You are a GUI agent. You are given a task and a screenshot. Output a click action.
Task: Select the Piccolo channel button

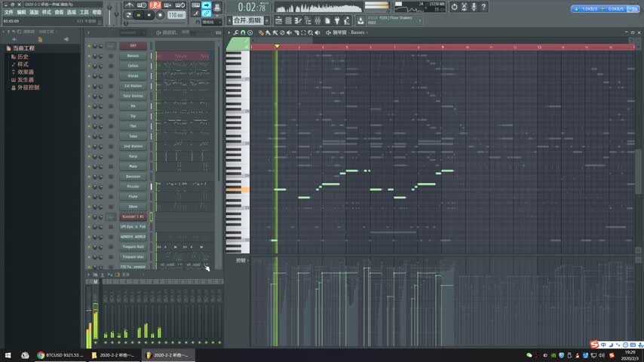coord(133,186)
